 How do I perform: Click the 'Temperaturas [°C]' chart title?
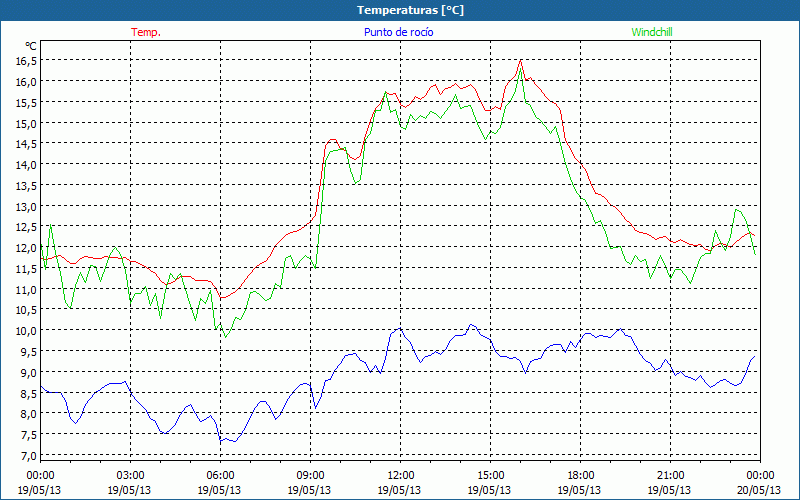click(x=410, y=10)
